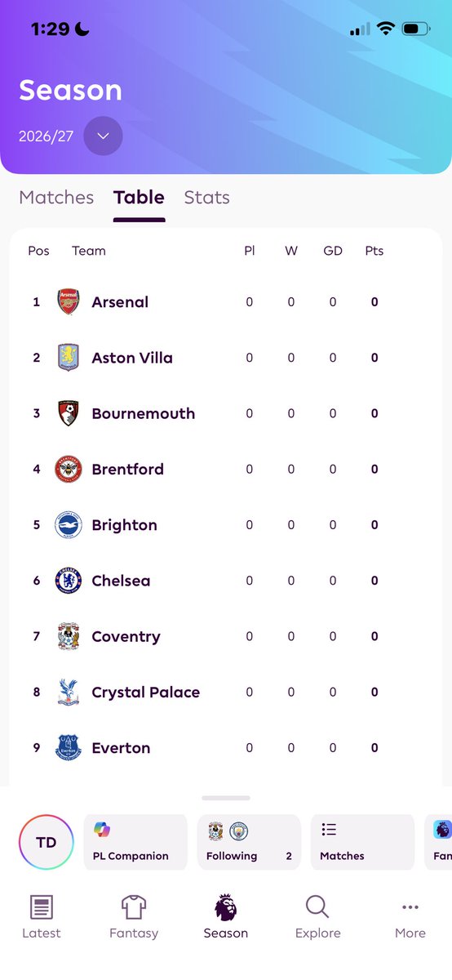The image size is (452, 980).
Task: Switch to the Stats tab
Action: 206,198
